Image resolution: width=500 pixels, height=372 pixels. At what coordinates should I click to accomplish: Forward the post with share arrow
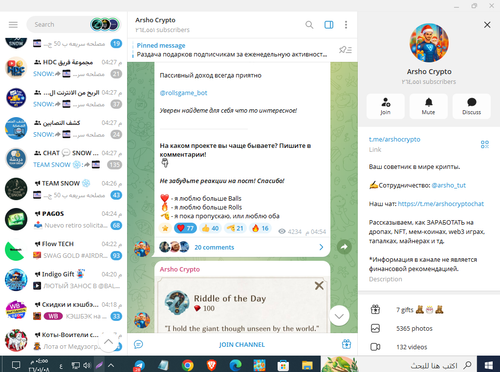tap(344, 247)
